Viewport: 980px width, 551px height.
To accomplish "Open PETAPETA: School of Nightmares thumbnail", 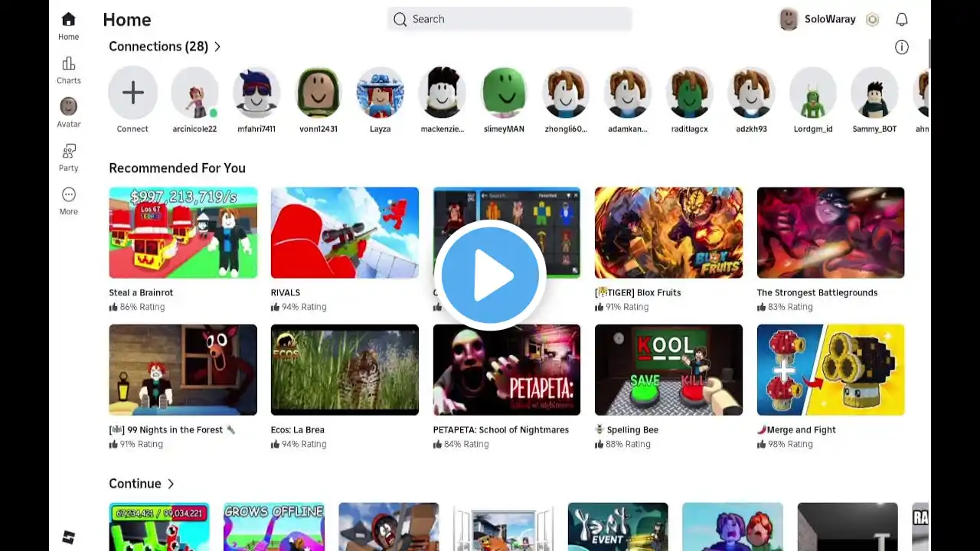I will [507, 370].
